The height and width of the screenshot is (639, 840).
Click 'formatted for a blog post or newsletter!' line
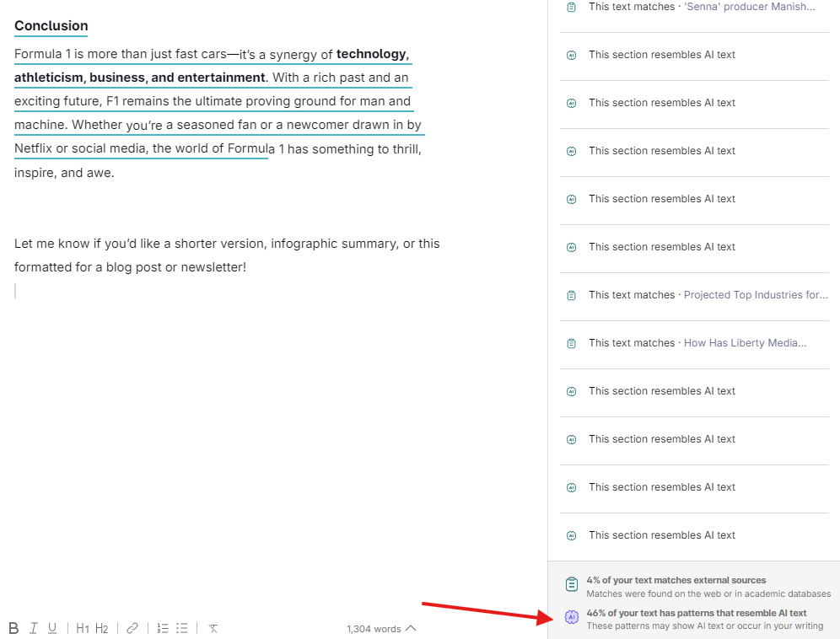tap(130, 266)
